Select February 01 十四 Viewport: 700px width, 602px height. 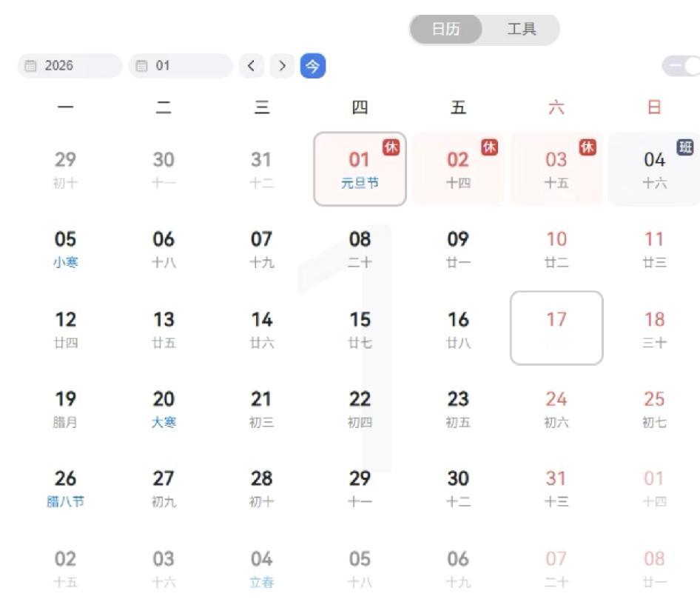point(654,488)
